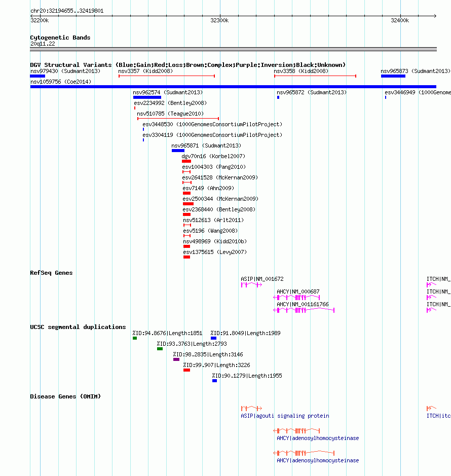Click the blue block under %ID:90.1279

coord(214,381)
